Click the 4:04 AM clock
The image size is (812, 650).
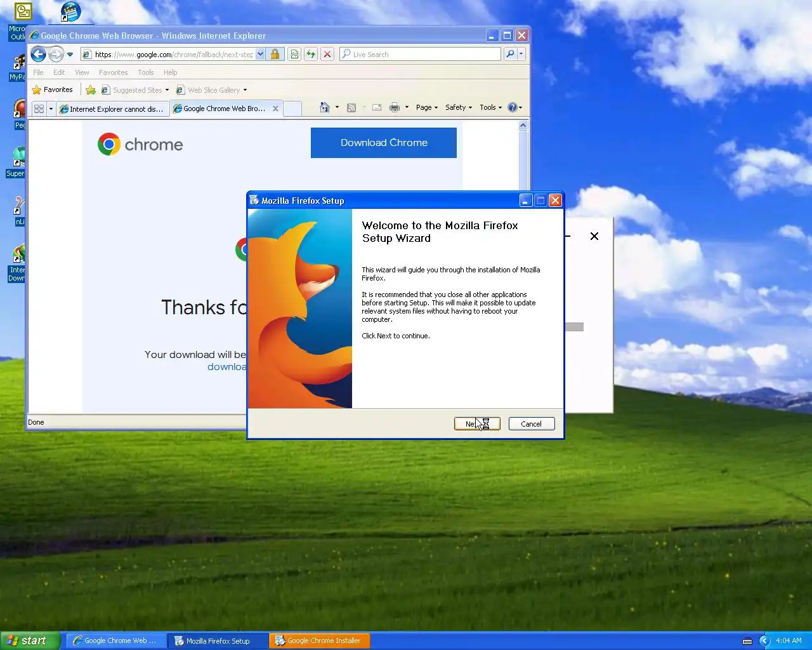tap(789, 641)
